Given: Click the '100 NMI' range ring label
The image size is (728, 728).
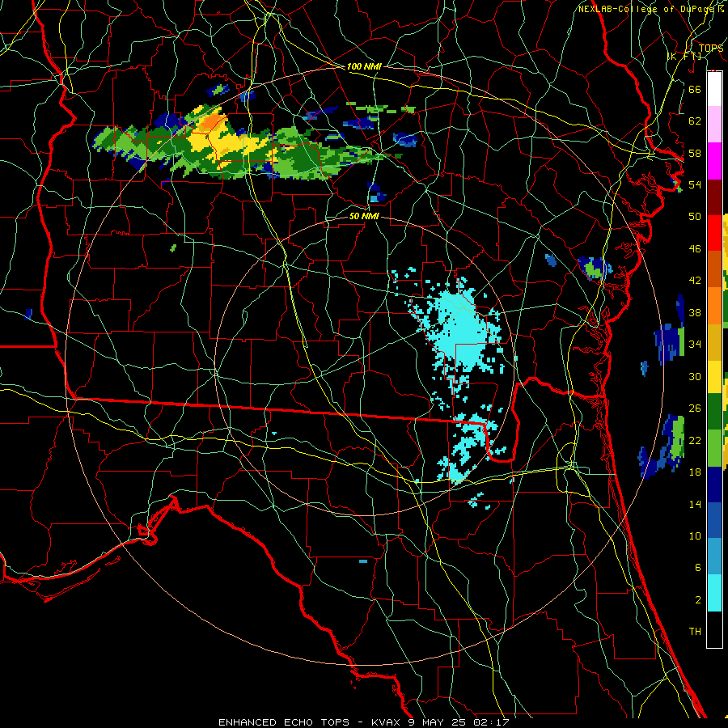Looking at the screenshot, I should (x=364, y=66).
